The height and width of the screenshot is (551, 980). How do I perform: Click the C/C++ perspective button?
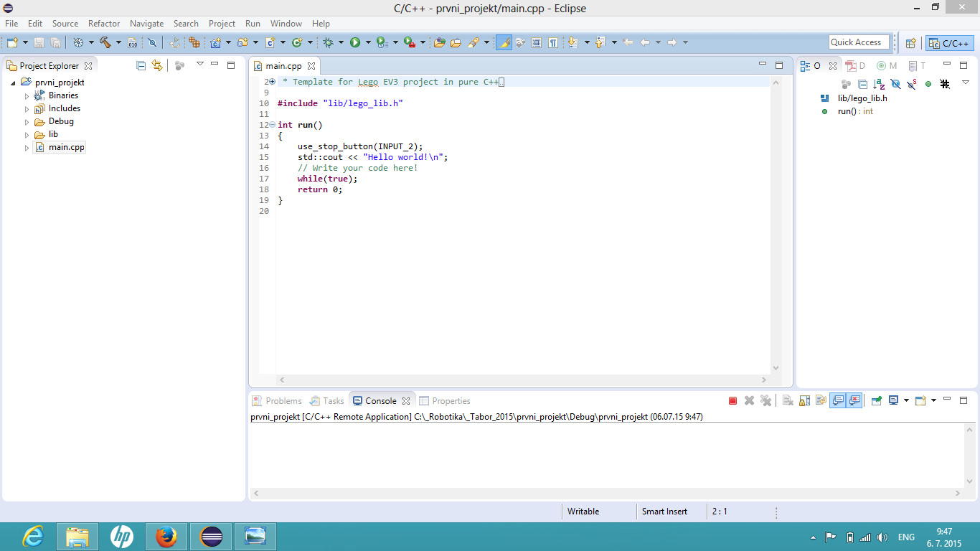click(949, 43)
